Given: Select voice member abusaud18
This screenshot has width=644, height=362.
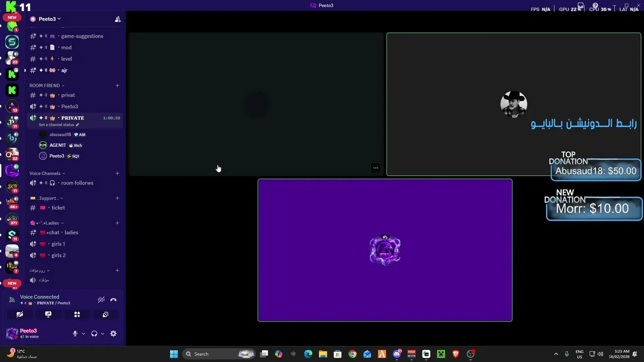Looking at the screenshot, I should click(x=62, y=135).
